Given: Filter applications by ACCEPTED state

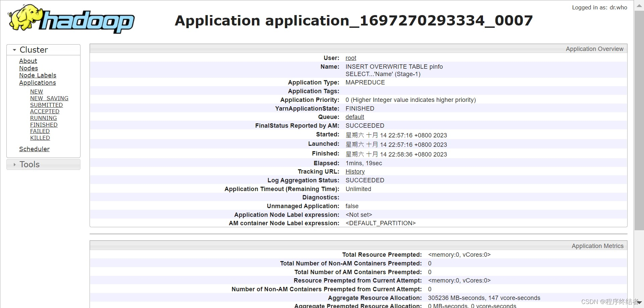Looking at the screenshot, I should coord(45,111).
